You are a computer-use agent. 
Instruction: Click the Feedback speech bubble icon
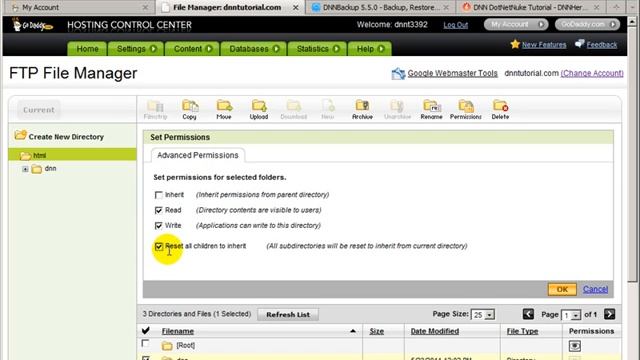580,44
